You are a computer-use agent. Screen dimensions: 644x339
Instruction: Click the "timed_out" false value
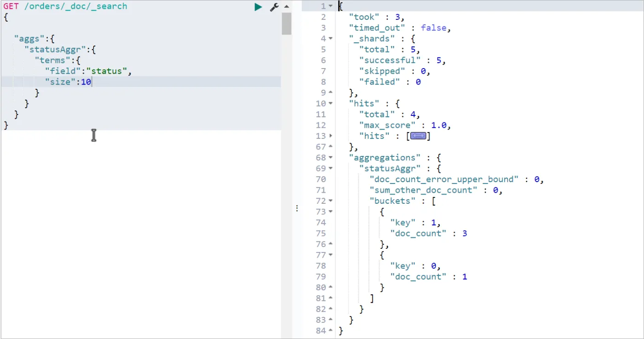[x=433, y=28]
